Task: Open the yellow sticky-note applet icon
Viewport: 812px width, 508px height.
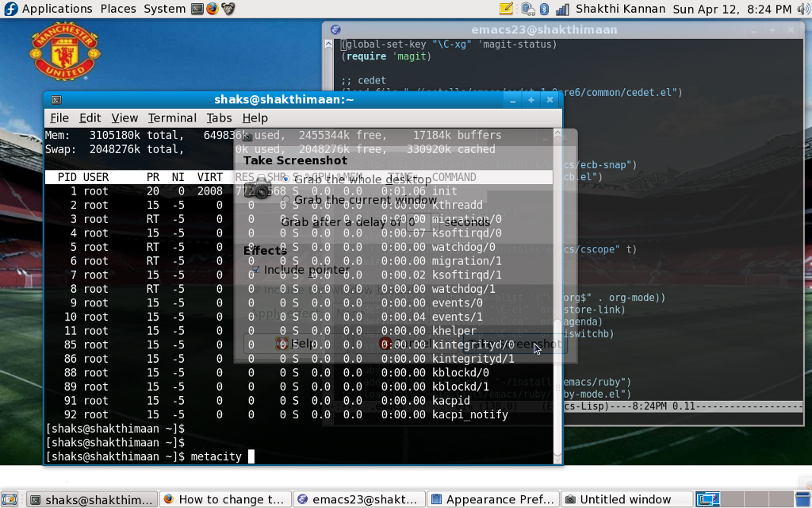Action: tap(506, 9)
